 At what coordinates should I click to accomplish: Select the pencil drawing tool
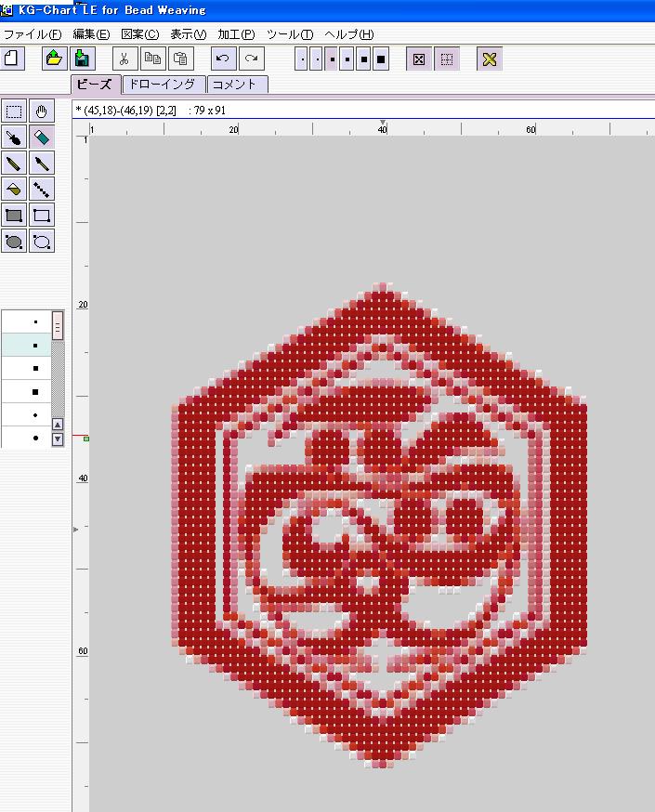pos(14,164)
